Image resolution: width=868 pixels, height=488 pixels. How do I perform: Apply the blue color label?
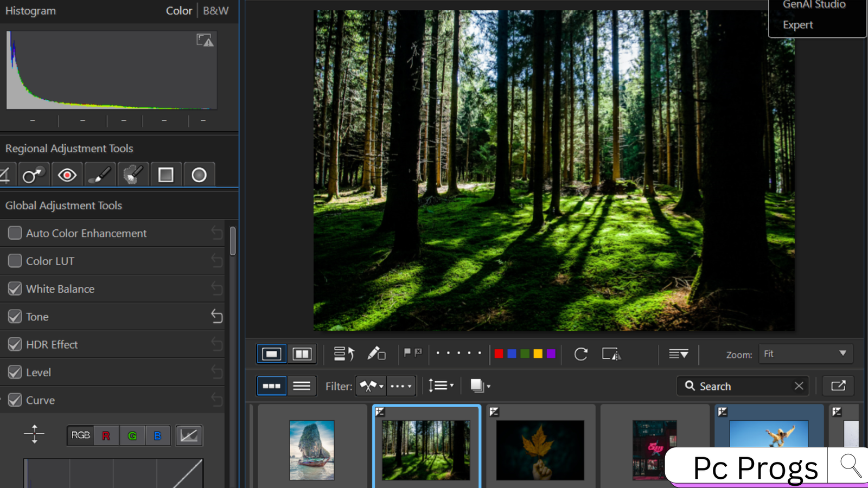[x=512, y=354]
